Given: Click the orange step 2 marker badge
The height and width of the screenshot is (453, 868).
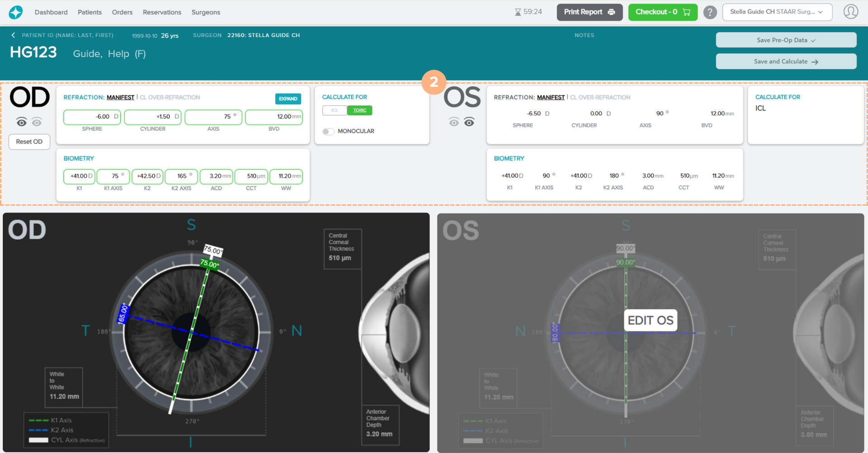Looking at the screenshot, I should 434,82.
